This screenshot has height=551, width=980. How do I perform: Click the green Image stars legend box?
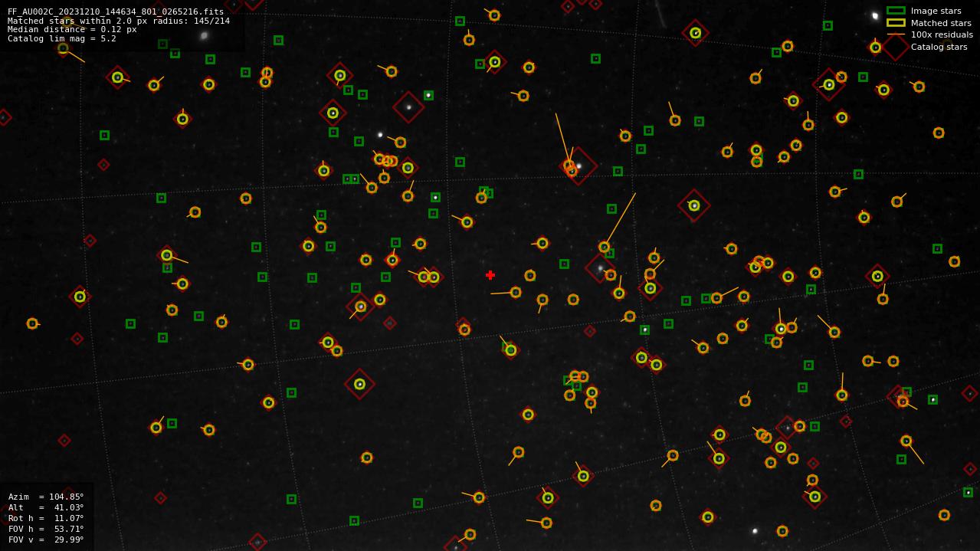[x=896, y=11]
